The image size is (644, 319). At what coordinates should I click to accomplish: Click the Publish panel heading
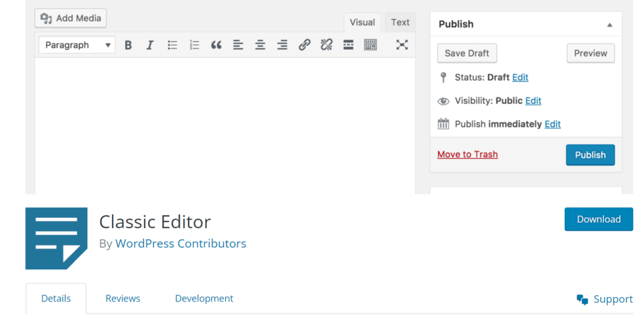(456, 24)
